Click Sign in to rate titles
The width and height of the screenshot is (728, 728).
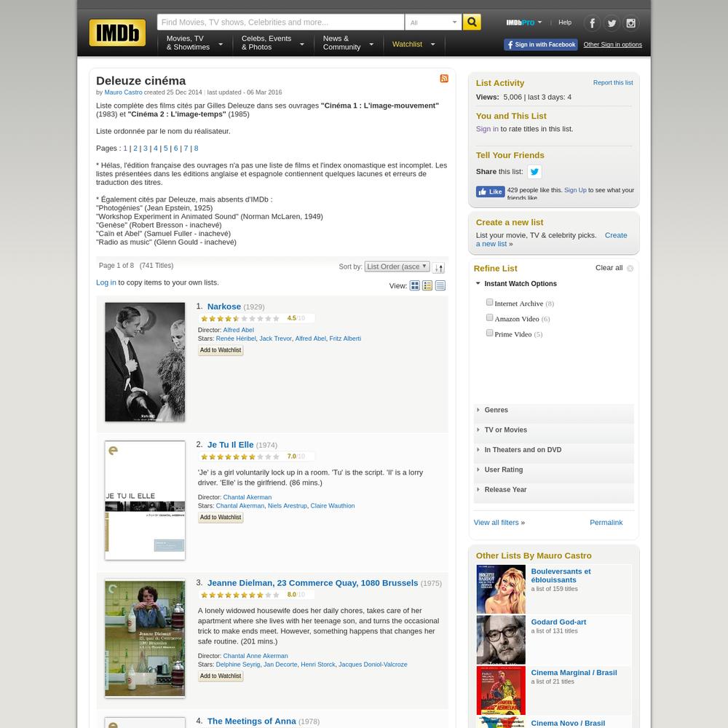[x=487, y=129]
